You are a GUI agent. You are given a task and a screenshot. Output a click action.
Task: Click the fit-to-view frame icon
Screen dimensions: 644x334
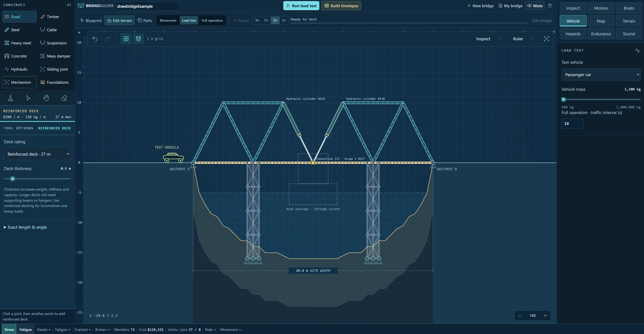point(546,39)
